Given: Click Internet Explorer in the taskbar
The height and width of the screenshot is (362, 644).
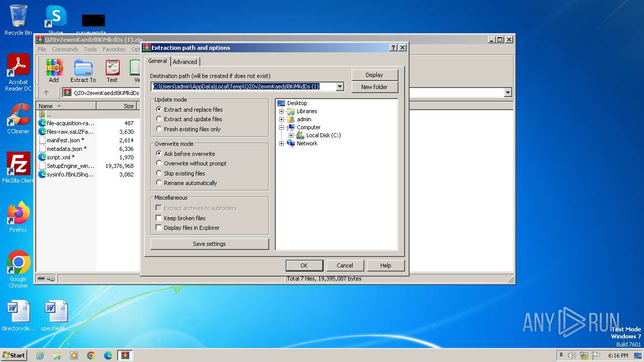Looking at the screenshot, I should (40, 355).
